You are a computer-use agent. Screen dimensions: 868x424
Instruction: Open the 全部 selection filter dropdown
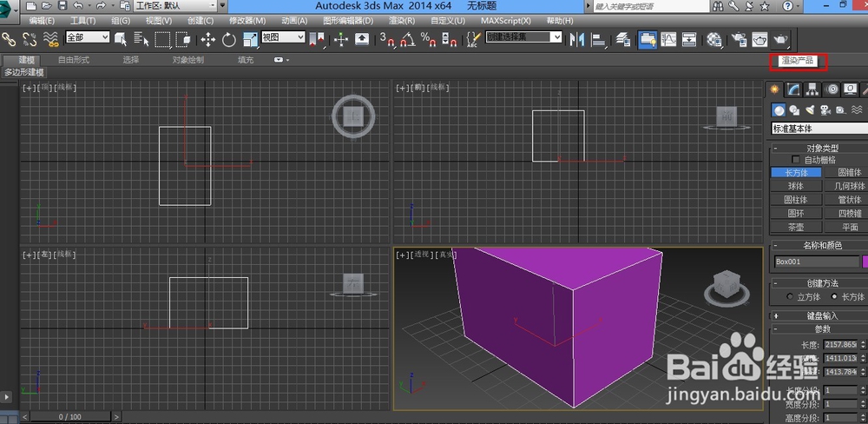click(88, 37)
